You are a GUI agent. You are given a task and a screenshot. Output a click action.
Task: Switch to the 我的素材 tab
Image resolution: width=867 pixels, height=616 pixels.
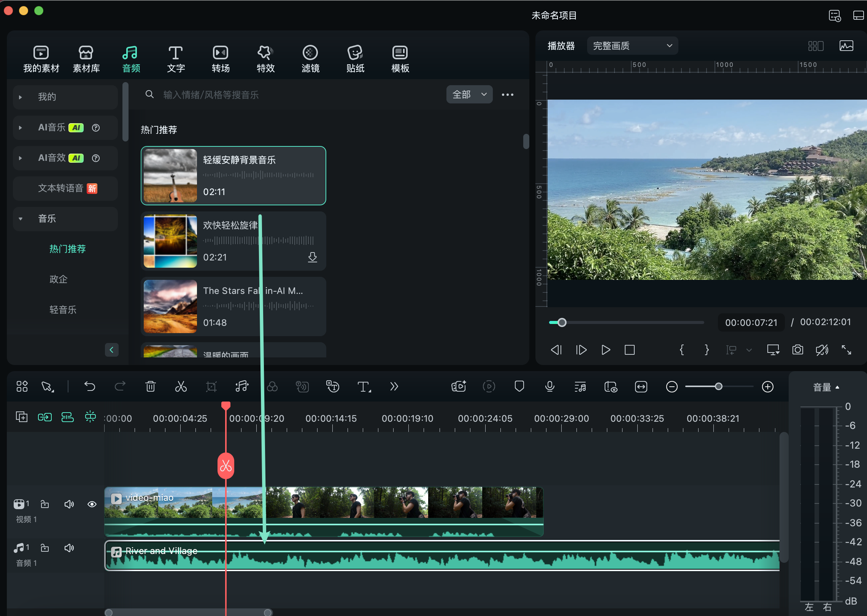[41, 59]
